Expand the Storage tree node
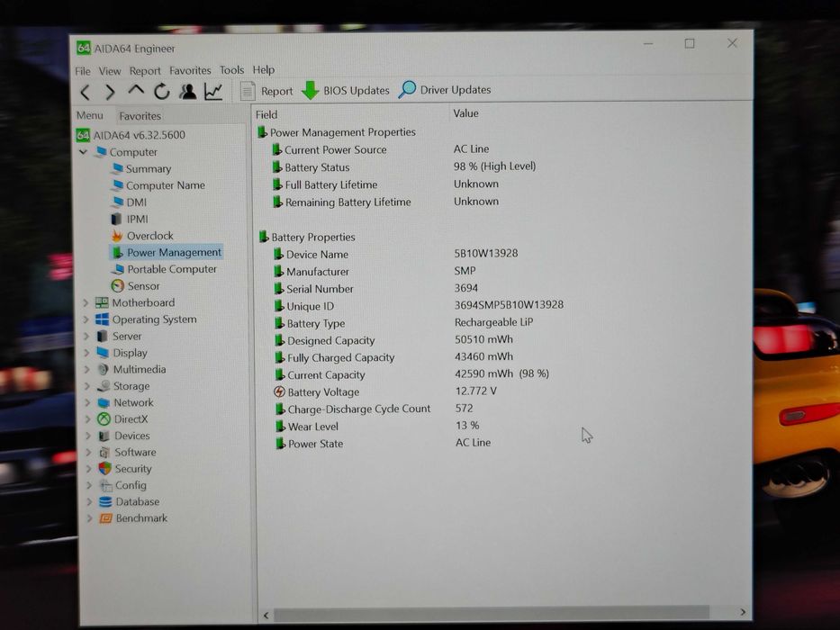840x630 pixels. pos(87,386)
